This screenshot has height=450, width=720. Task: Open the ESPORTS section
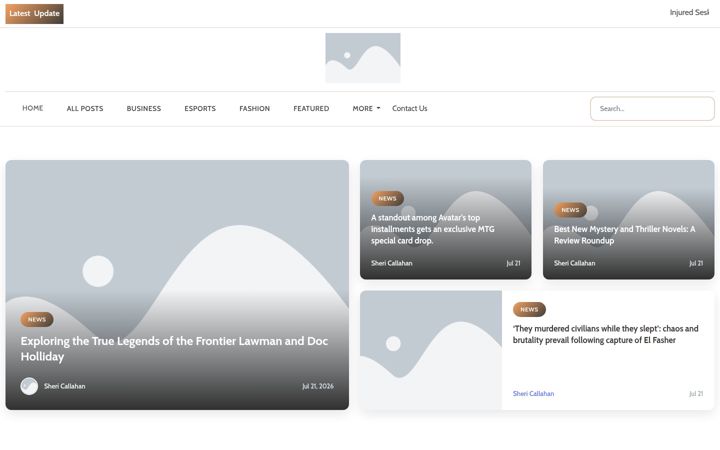(x=200, y=108)
